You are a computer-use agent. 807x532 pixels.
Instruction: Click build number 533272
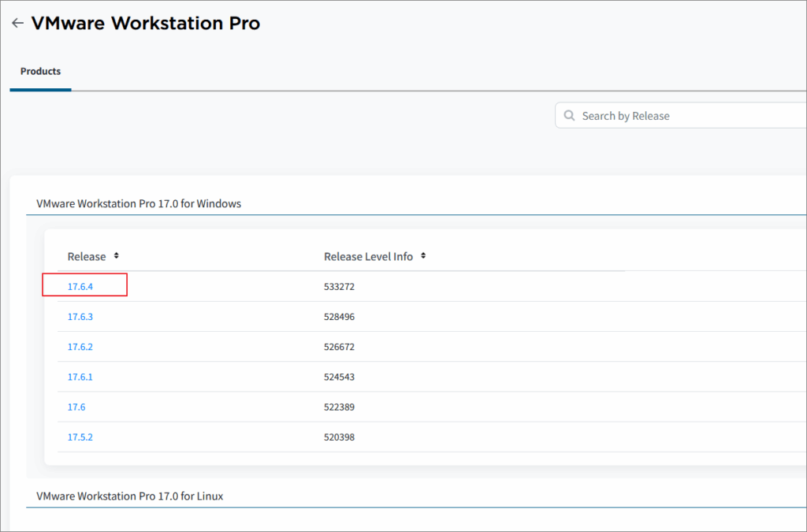(x=339, y=287)
